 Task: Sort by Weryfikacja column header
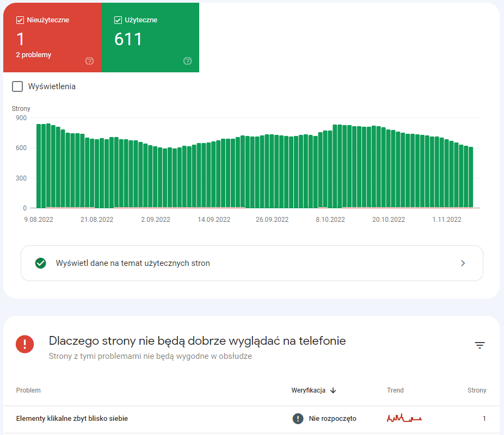coord(308,390)
